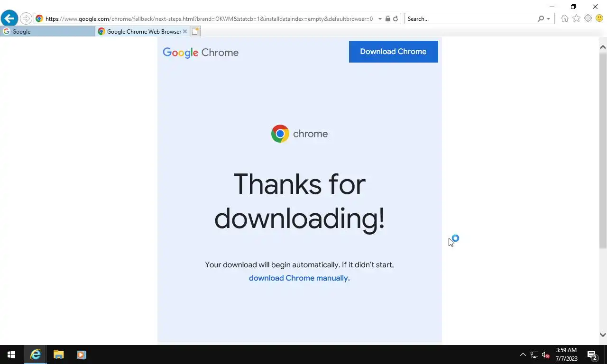
Task: Click the chrome logo above the heading
Action: click(299, 134)
